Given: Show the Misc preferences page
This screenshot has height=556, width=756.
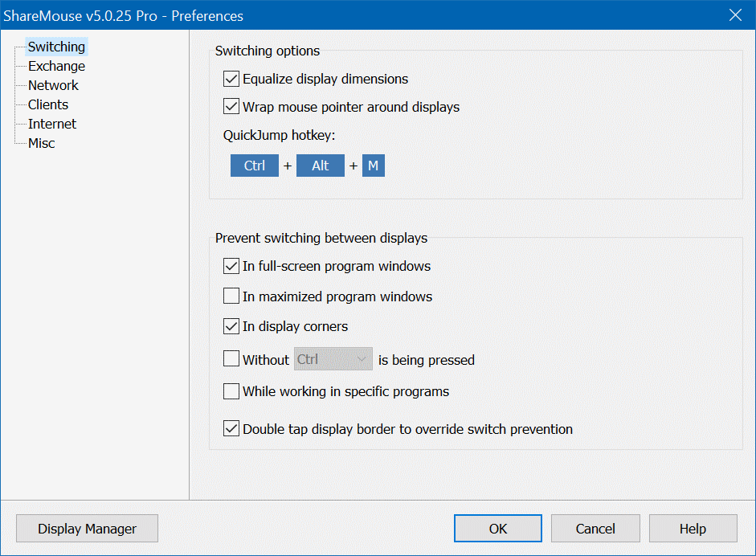Looking at the screenshot, I should click(42, 143).
